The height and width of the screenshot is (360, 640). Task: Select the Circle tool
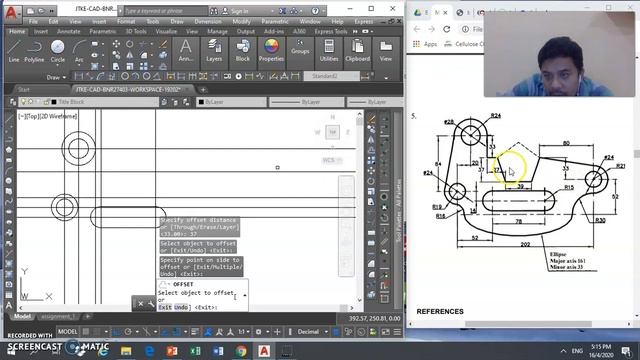(x=58, y=51)
